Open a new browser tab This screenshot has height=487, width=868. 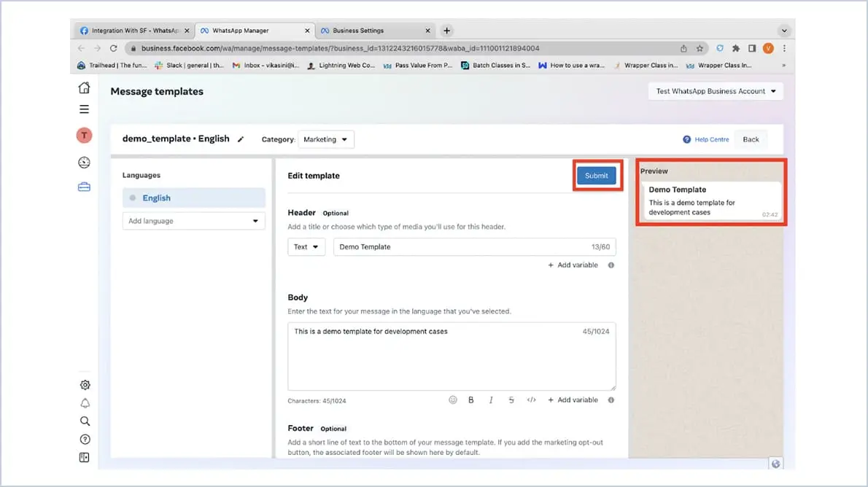point(446,31)
